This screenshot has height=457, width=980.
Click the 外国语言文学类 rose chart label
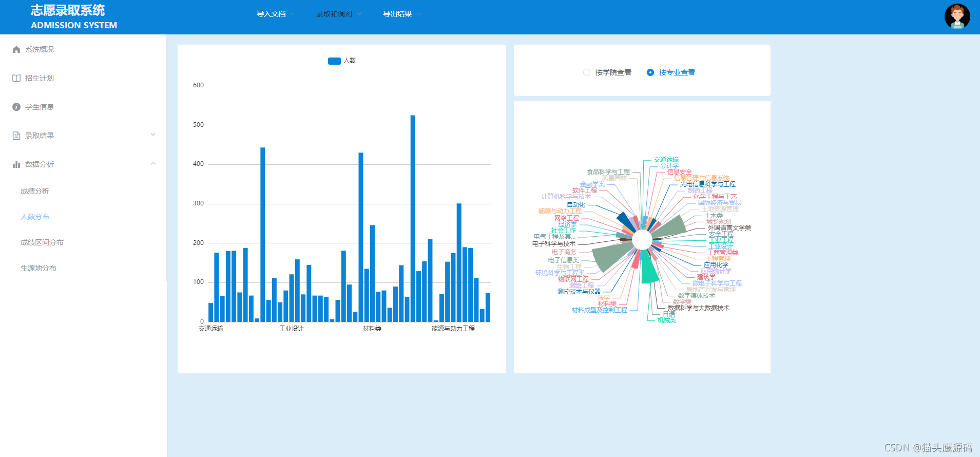coord(729,228)
